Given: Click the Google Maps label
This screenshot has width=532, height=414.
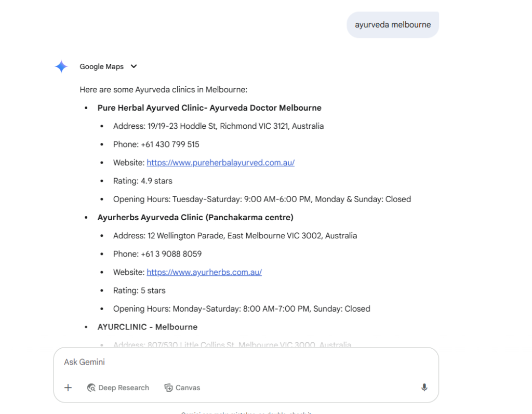Looking at the screenshot, I should pyautogui.click(x=101, y=66).
